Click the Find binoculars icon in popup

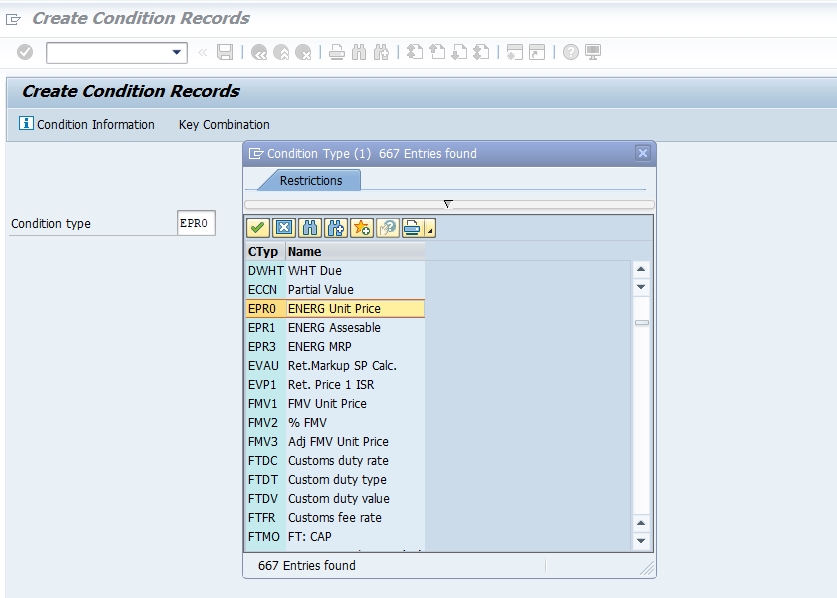coord(310,228)
